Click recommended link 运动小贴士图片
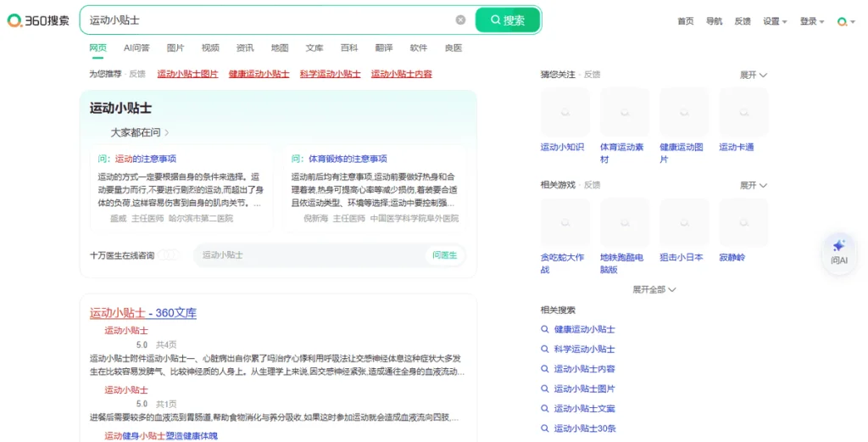Image resolution: width=868 pixels, height=442 pixels. [187, 74]
